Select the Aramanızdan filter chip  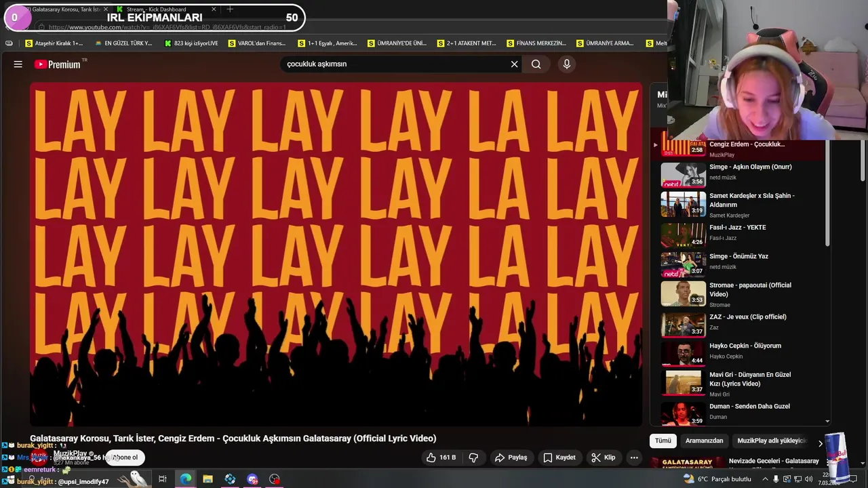(x=704, y=441)
